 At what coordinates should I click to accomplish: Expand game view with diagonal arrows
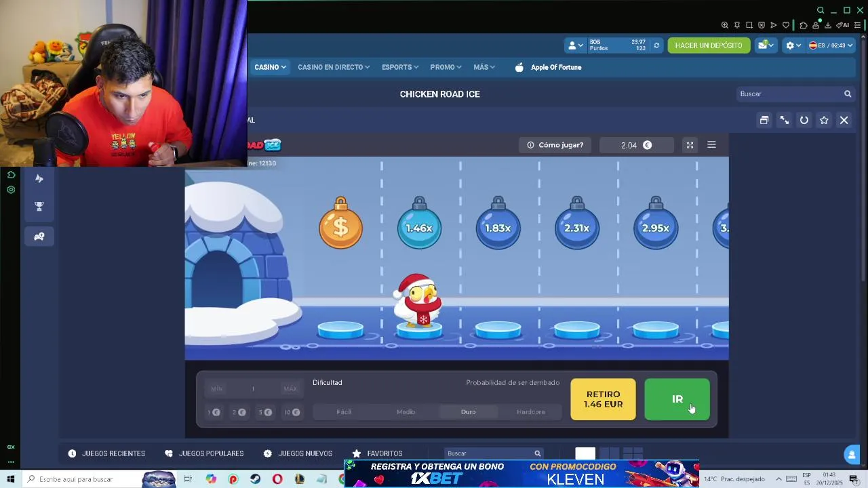pyautogui.click(x=784, y=120)
